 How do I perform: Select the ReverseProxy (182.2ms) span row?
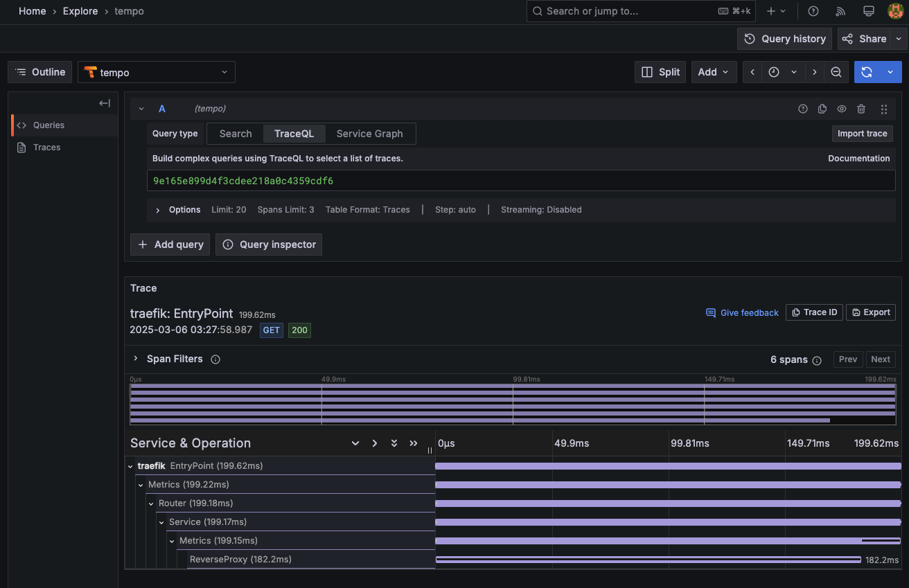pos(513,560)
